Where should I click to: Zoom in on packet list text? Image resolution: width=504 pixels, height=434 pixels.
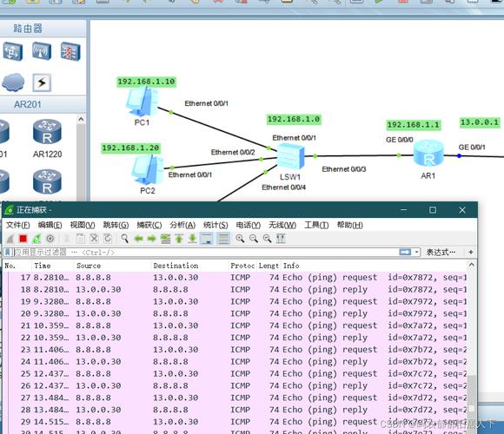click(x=240, y=239)
